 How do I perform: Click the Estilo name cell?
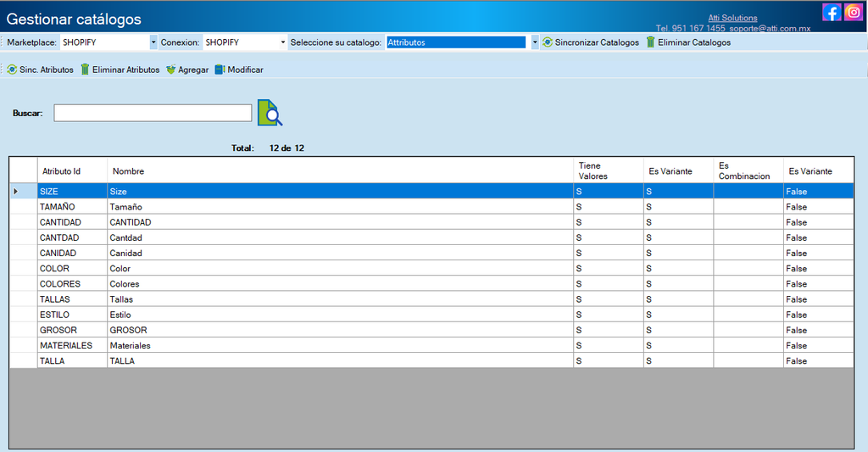[x=340, y=315]
